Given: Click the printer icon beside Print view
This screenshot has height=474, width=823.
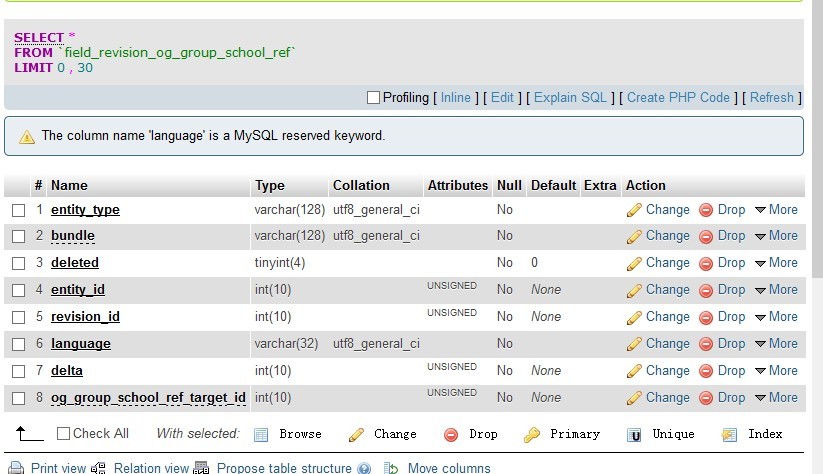Looking at the screenshot, I should [16, 468].
